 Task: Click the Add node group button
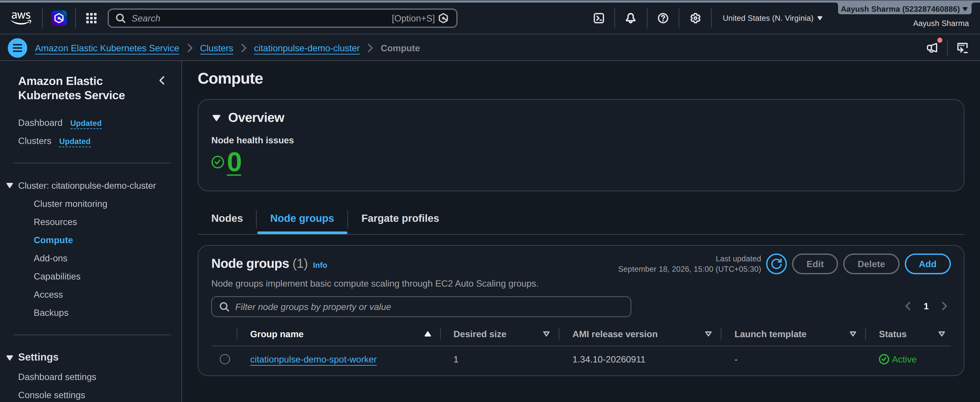point(927,264)
